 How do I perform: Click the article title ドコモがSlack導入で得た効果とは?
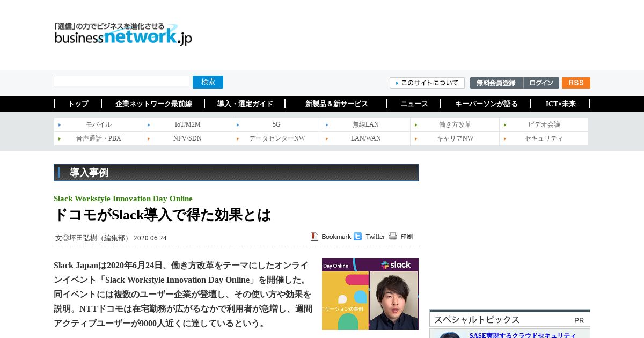pyautogui.click(x=163, y=215)
